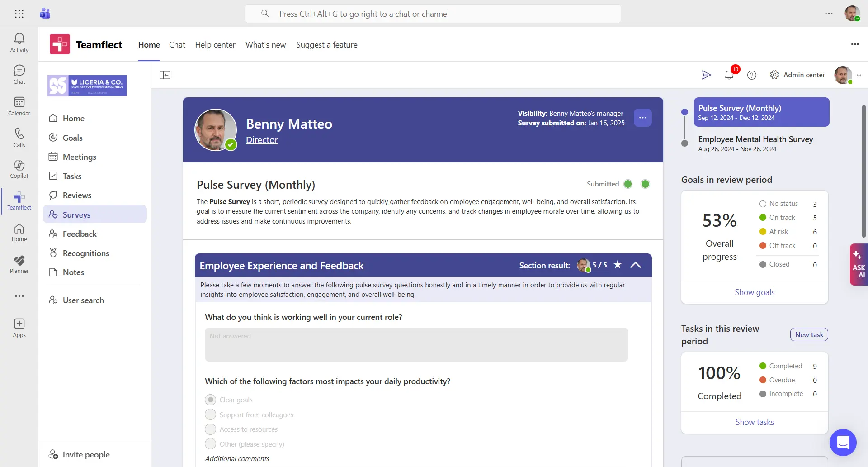Choose Support from colleagues as productivity factor

pyautogui.click(x=210, y=414)
